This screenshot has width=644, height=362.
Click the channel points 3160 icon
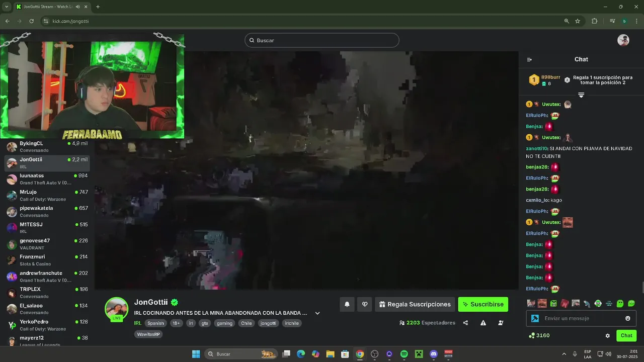532,335
